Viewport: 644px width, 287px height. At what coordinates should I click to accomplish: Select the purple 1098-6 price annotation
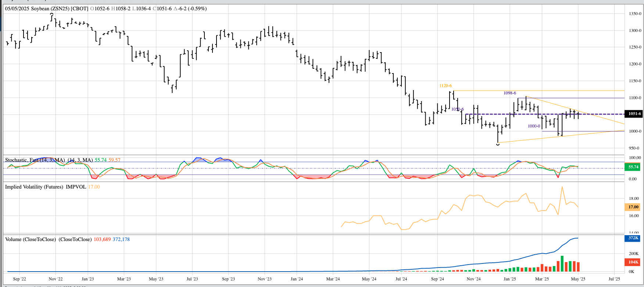point(509,93)
